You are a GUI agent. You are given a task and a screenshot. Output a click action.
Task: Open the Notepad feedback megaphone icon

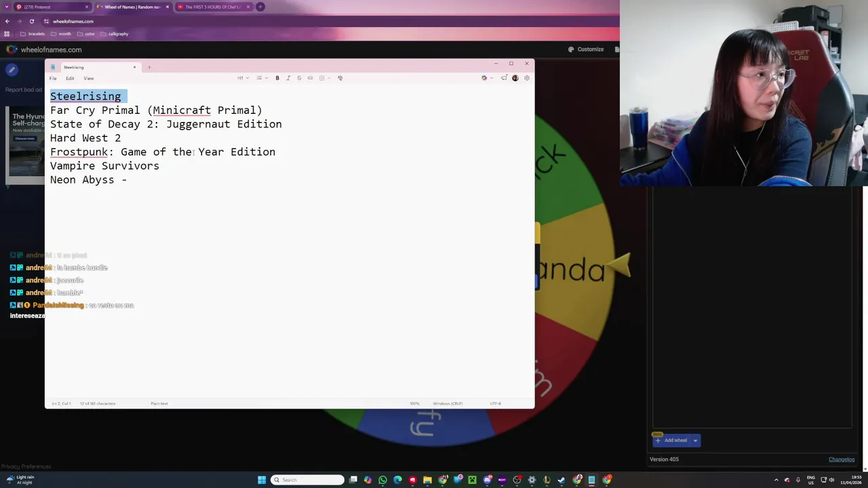pyautogui.click(x=504, y=78)
